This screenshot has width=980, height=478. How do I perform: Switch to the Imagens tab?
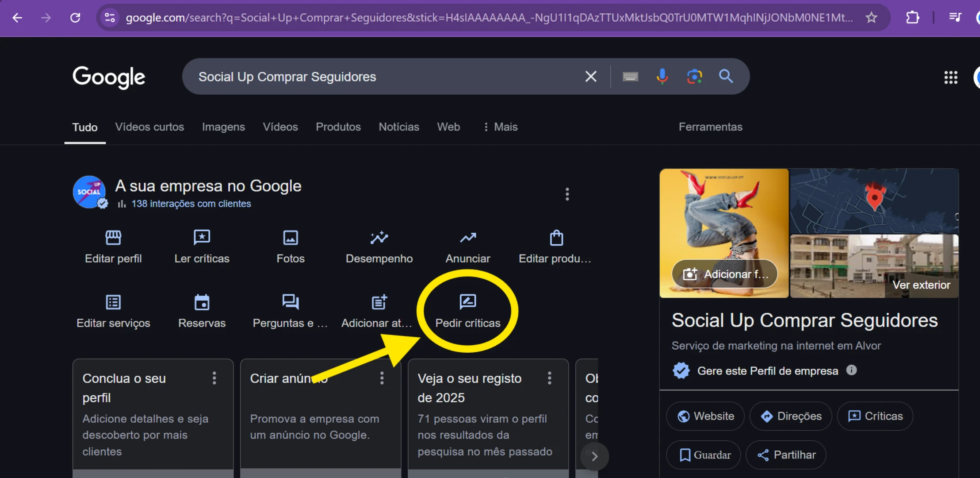(x=223, y=127)
